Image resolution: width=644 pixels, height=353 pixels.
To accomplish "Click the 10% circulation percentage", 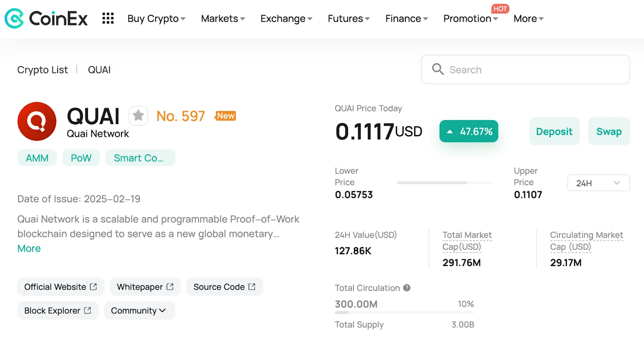I will pos(466,304).
